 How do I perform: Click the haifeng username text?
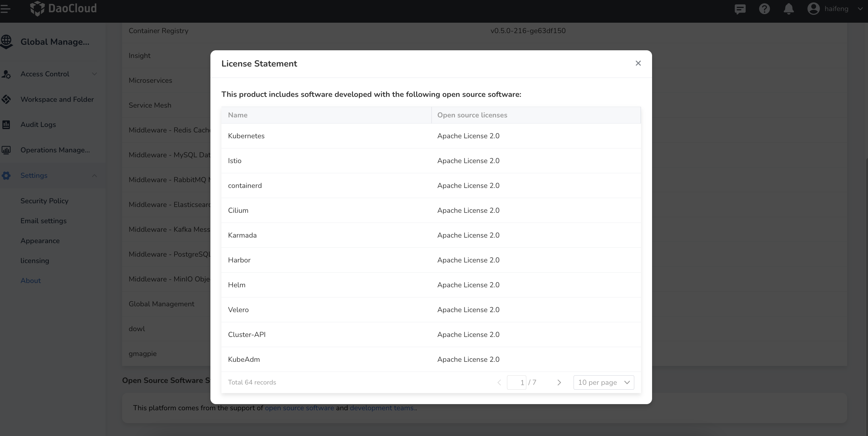coord(836,9)
